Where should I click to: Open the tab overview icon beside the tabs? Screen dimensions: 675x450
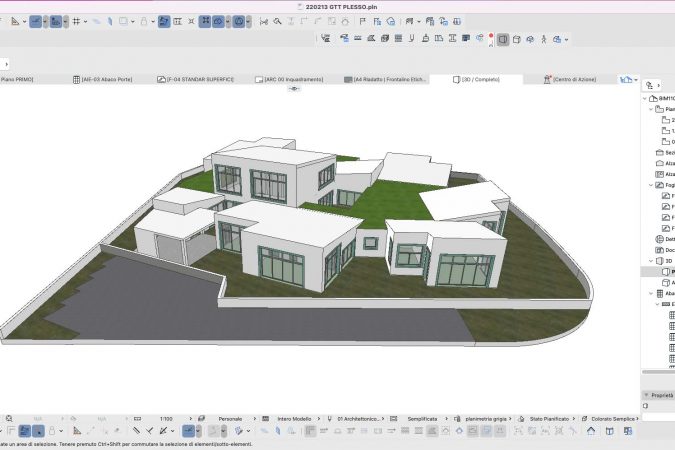coord(628,79)
